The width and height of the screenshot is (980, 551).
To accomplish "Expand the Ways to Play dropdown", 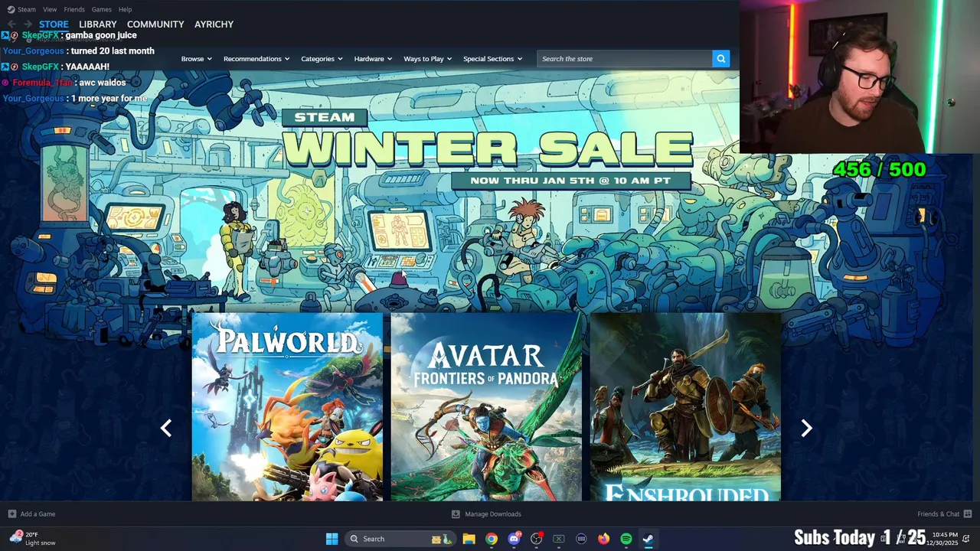I will click(427, 59).
